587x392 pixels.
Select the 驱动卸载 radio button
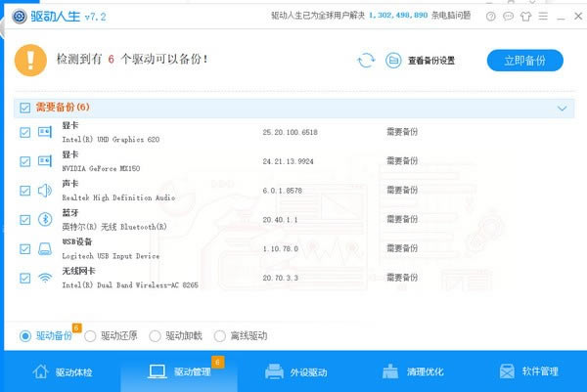(155, 336)
